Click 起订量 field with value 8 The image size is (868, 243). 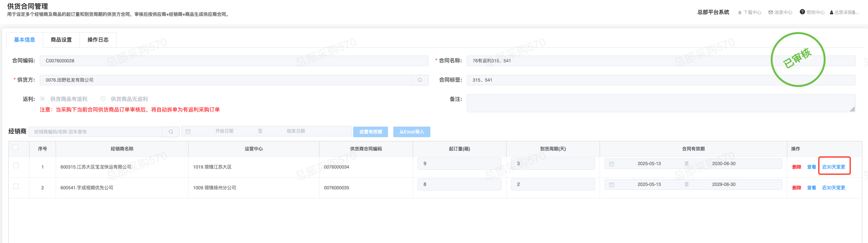click(460, 184)
